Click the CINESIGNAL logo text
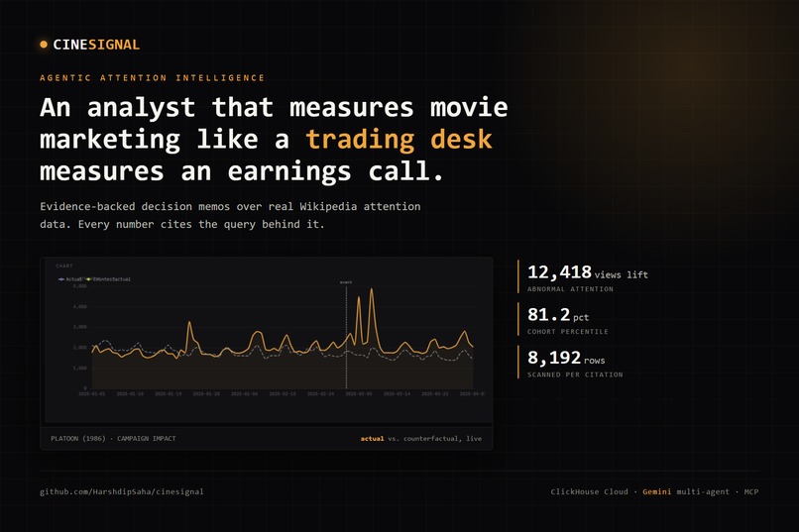Image resolution: width=799 pixels, height=532 pixels. tap(96, 45)
